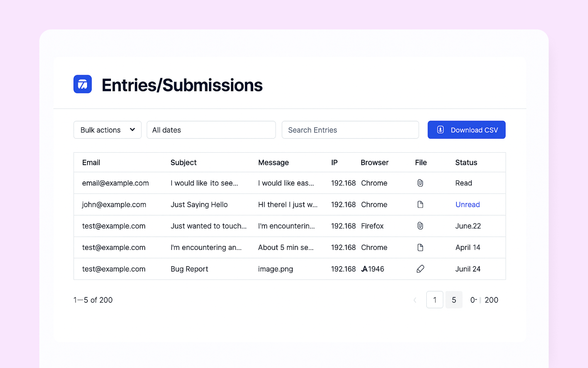Focus the Search Entries field
This screenshot has height=368, width=588.
350,130
